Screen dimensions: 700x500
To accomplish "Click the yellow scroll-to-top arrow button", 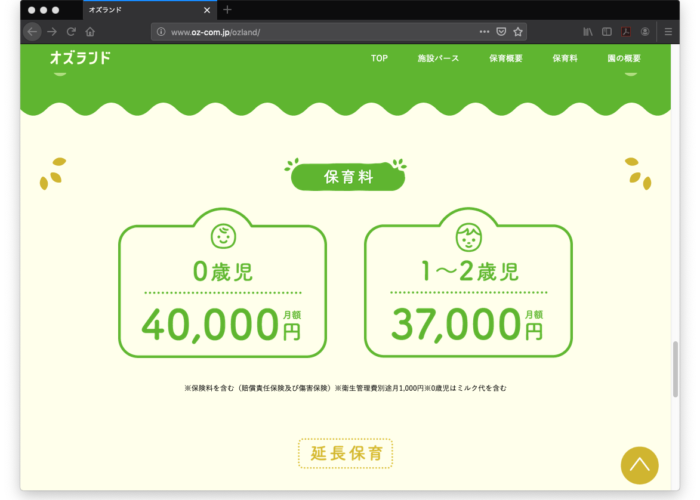I will coord(640,464).
